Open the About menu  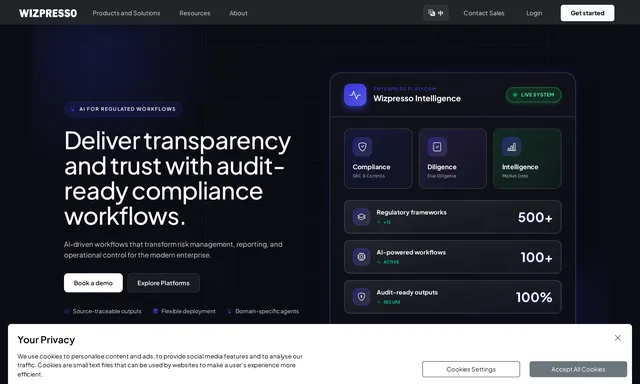point(238,13)
